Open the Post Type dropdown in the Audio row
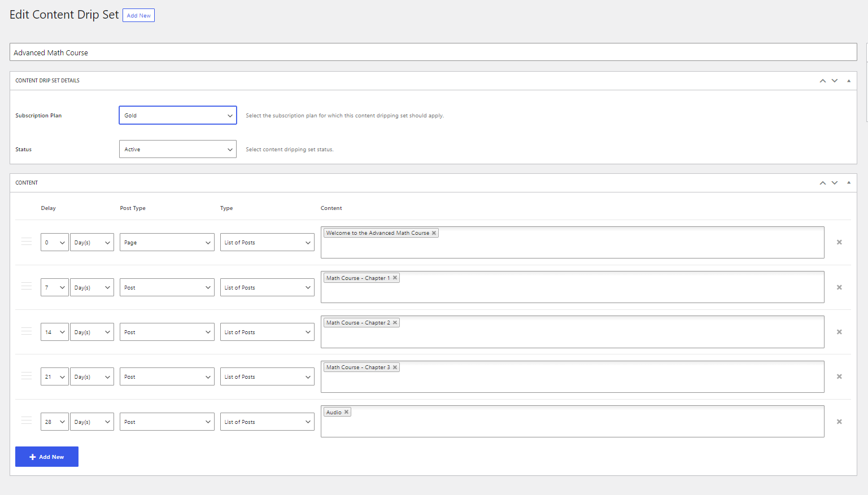The image size is (868, 495). point(167,422)
